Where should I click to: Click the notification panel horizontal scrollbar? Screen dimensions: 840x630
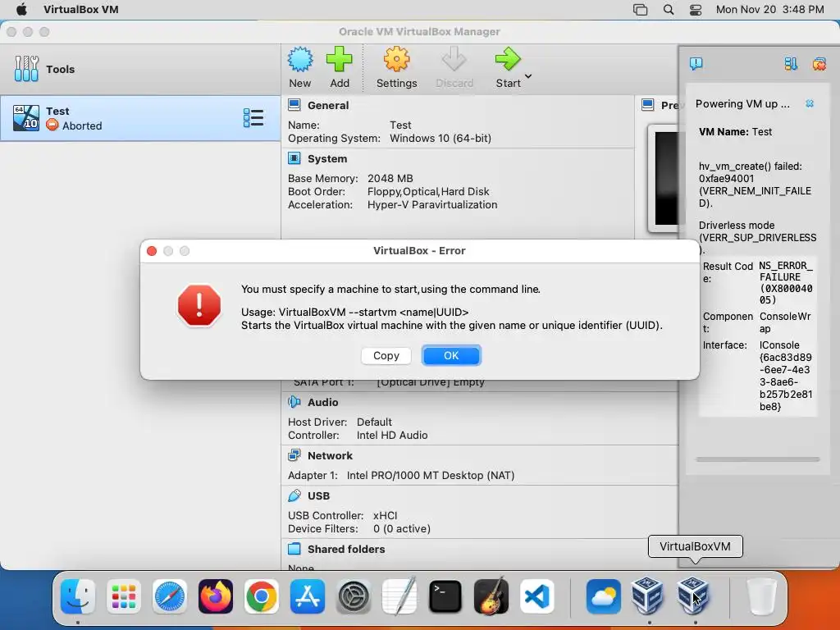pyautogui.click(x=757, y=459)
